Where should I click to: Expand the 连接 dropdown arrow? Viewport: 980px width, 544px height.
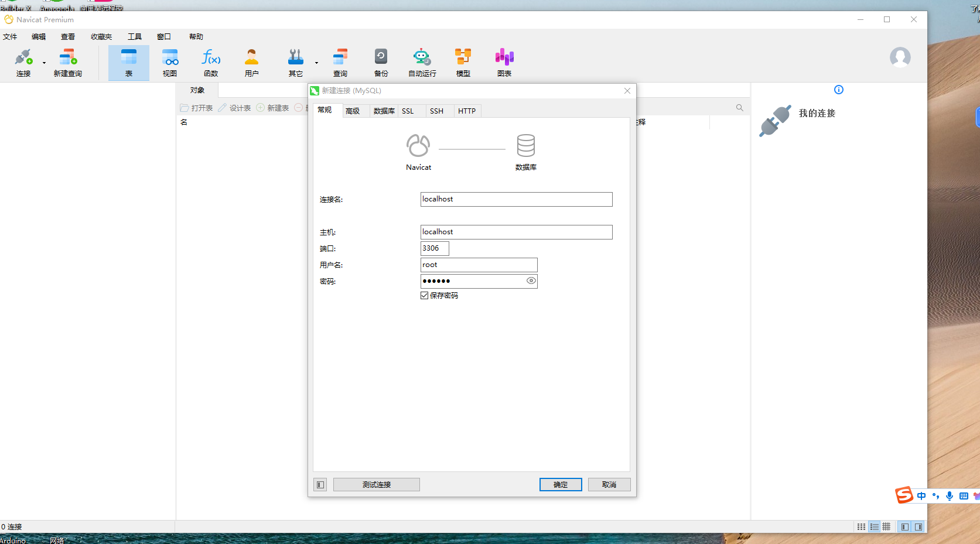coord(44,63)
